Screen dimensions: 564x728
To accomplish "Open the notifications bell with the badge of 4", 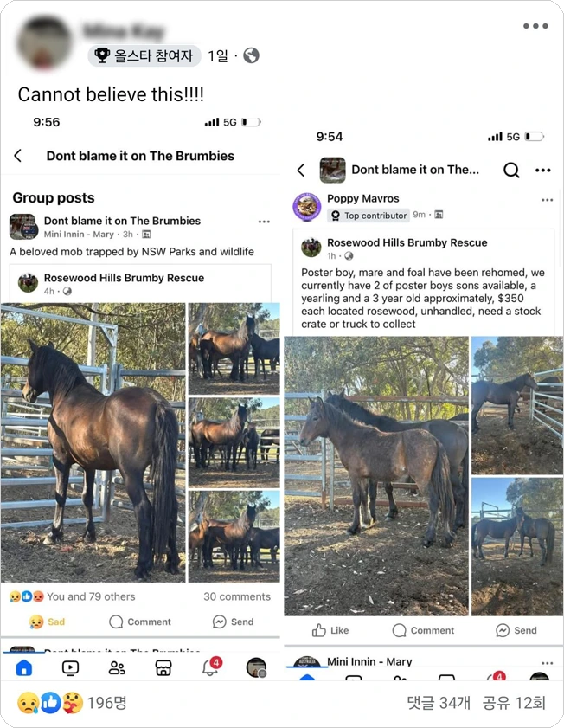I will (211, 667).
